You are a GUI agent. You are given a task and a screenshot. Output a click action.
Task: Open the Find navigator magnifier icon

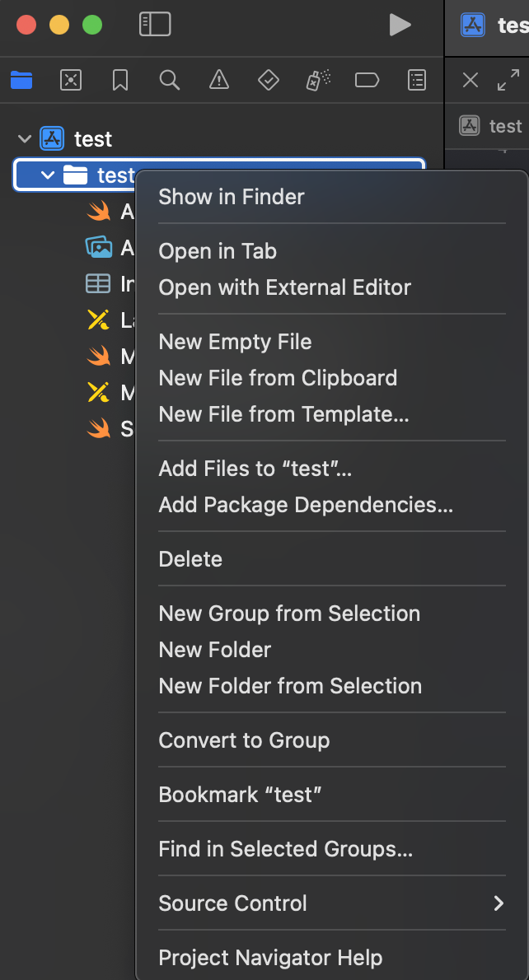(170, 80)
